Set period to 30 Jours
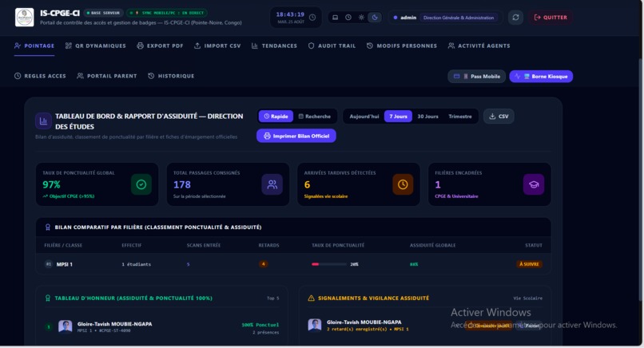644x348 pixels. pos(427,117)
